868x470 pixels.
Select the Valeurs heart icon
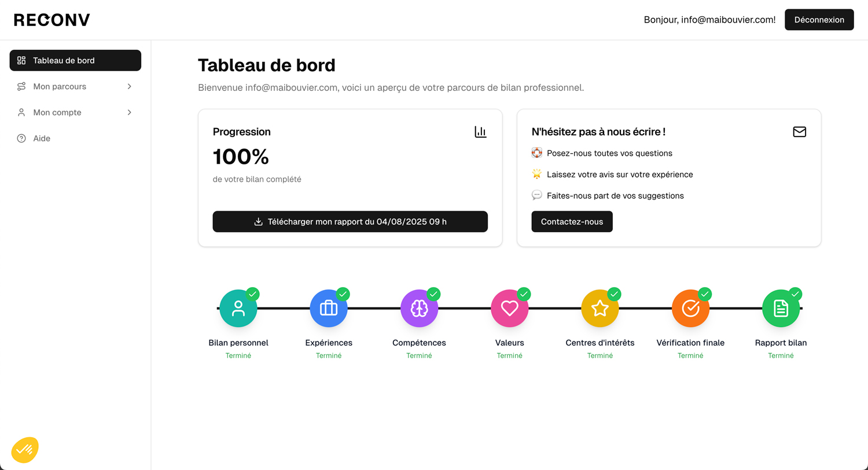(x=509, y=309)
